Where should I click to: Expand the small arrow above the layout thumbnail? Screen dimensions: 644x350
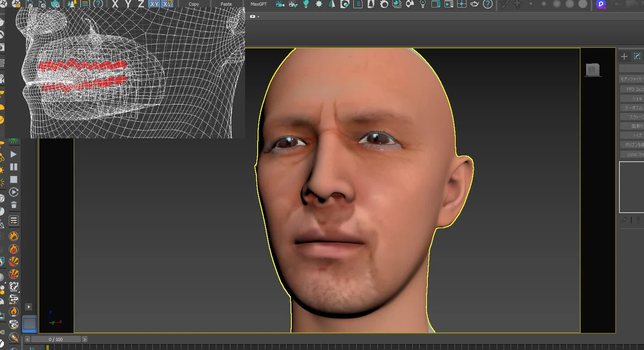pyautogui.click(x=28, y=307)
